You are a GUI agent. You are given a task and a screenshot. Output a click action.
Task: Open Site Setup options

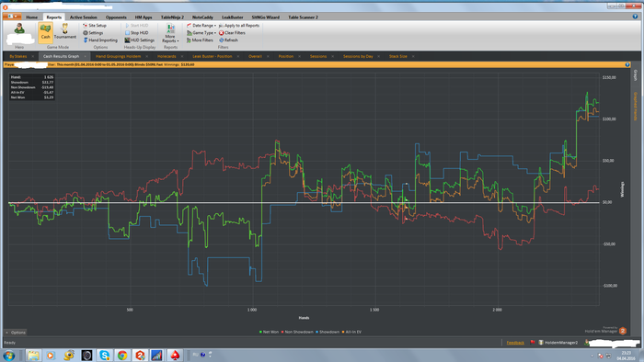coord(95,26)
